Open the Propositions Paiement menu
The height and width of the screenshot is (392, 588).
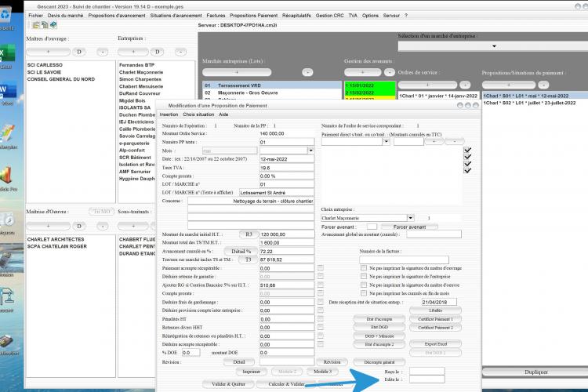click(x=253, y=16)
